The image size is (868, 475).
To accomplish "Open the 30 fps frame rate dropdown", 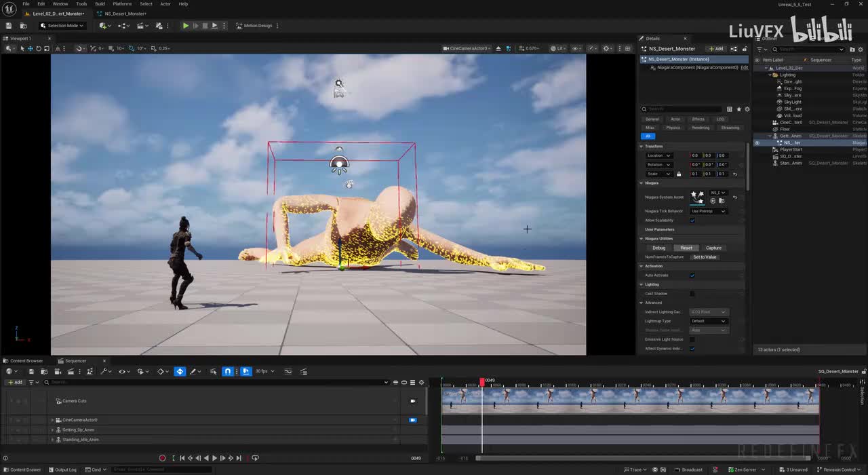I will (264, 371).
